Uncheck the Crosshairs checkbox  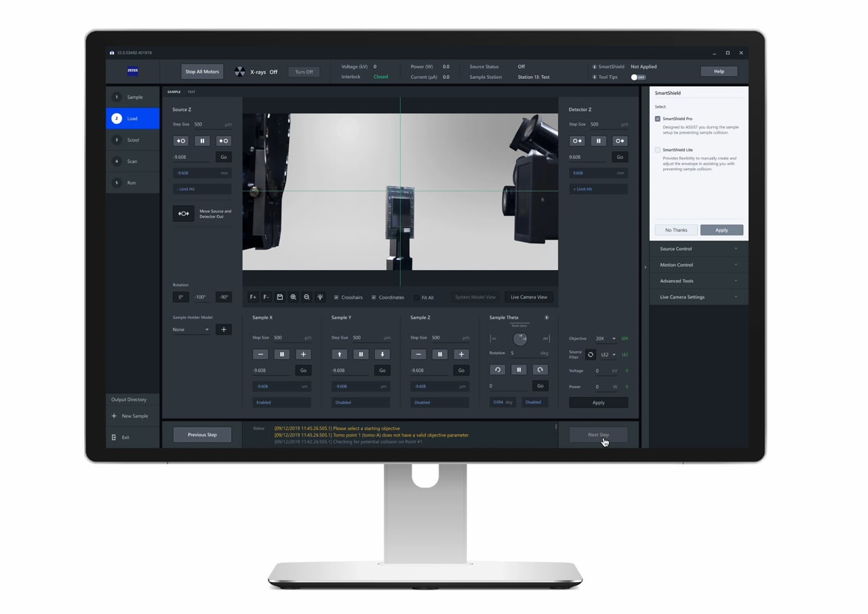click(x=336, y=297)
